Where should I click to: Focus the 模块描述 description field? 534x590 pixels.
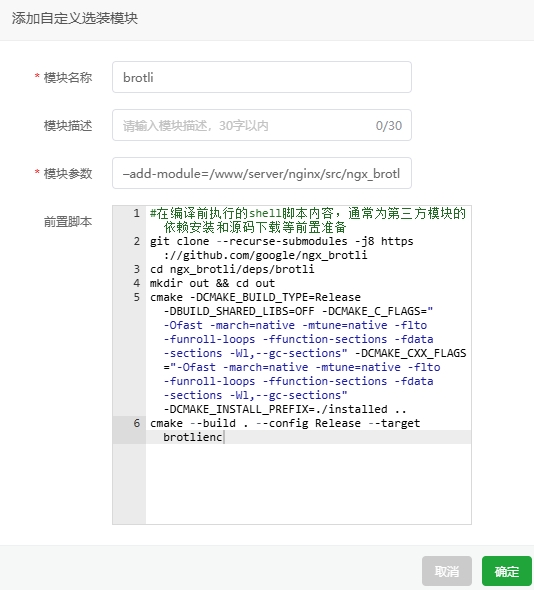[x=262, y=125]
